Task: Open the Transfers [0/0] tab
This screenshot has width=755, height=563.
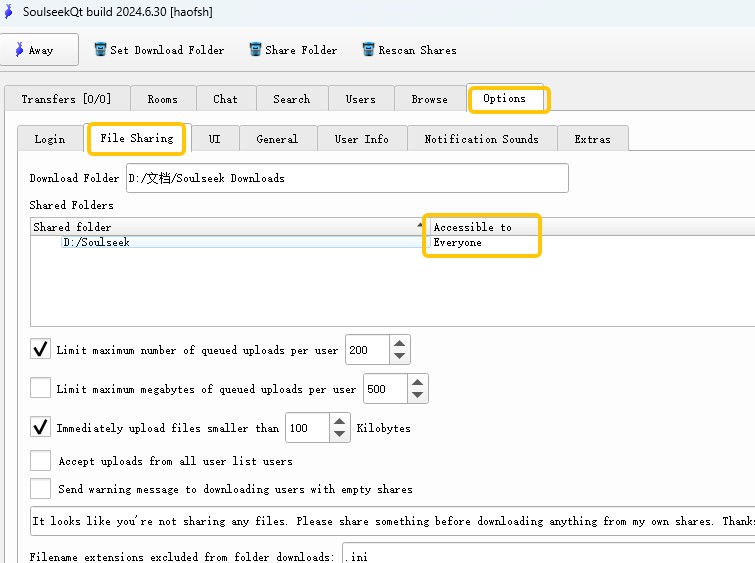Action: pos(66,99)
